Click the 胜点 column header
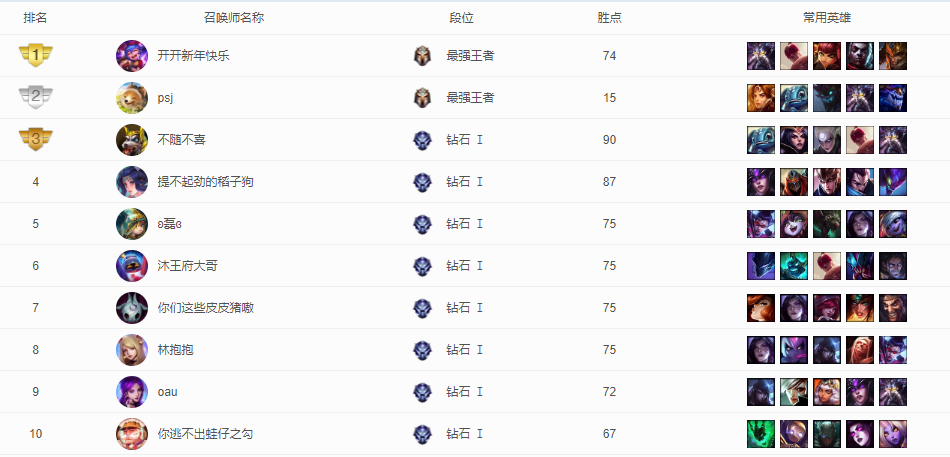Screen dimensions: 950x457 click(609, 18)
